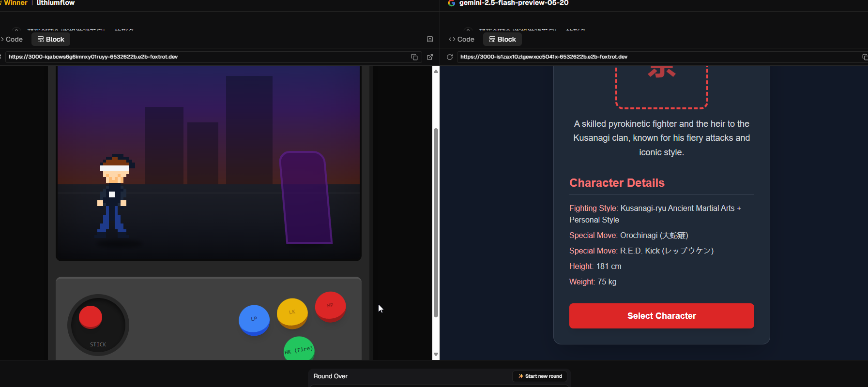This screenshot has width=868, height=387.
Task: Click the 'Weight: 75 kg' text
Action: [593, 282]
